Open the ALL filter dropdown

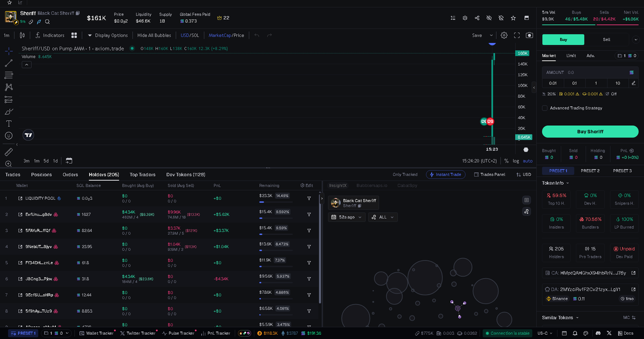tap(383, 217)
